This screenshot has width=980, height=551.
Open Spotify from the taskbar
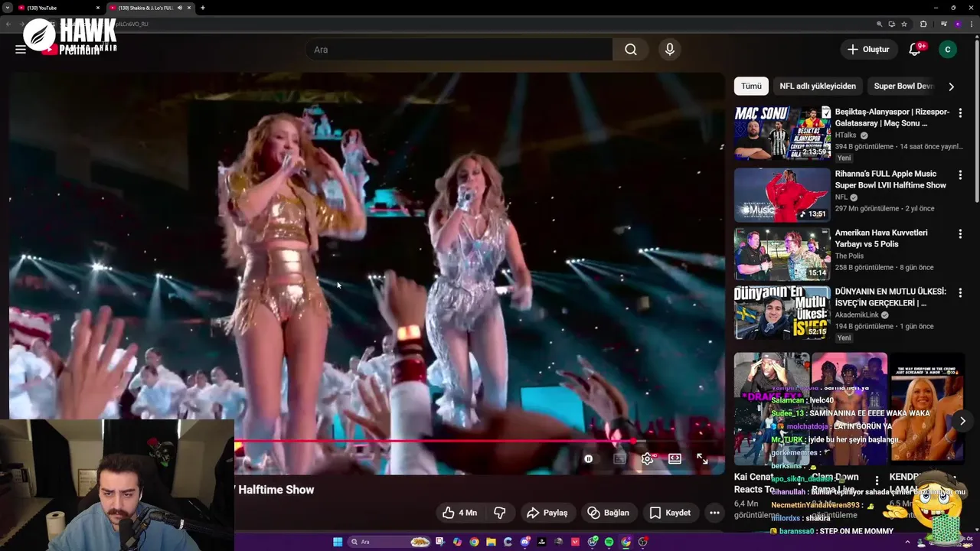click(609, 542)
